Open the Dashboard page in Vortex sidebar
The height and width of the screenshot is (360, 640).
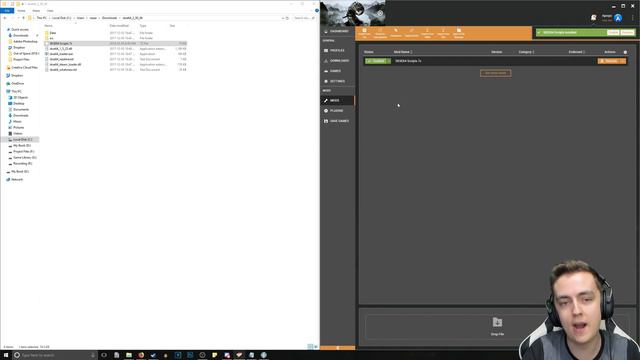coord(337,31)
